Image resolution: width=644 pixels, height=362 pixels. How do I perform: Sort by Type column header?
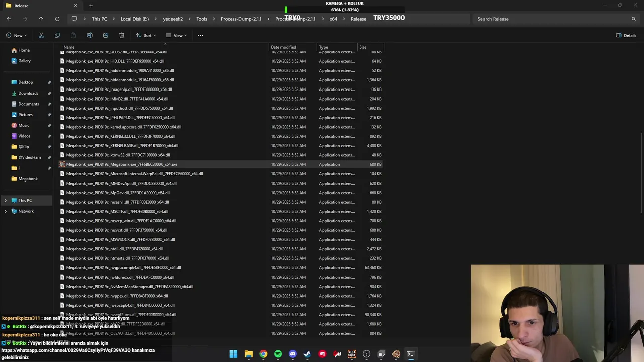point(324,47)
